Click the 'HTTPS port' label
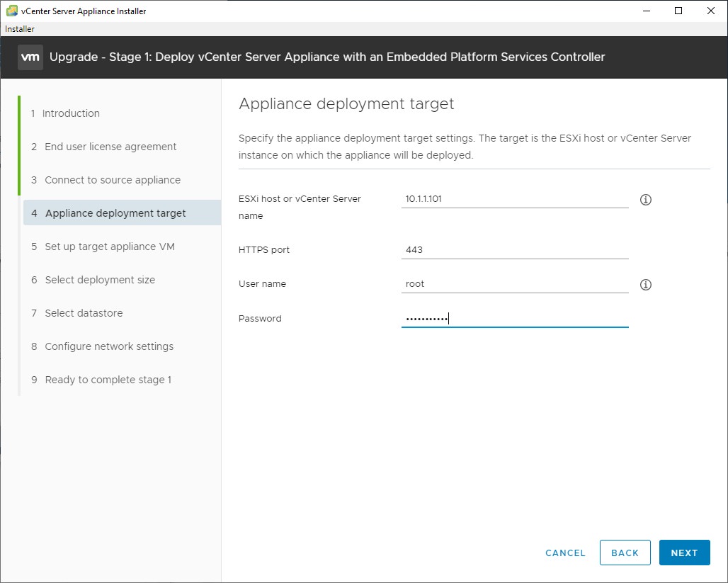This screenshot has height=583, width=728. 264,250
